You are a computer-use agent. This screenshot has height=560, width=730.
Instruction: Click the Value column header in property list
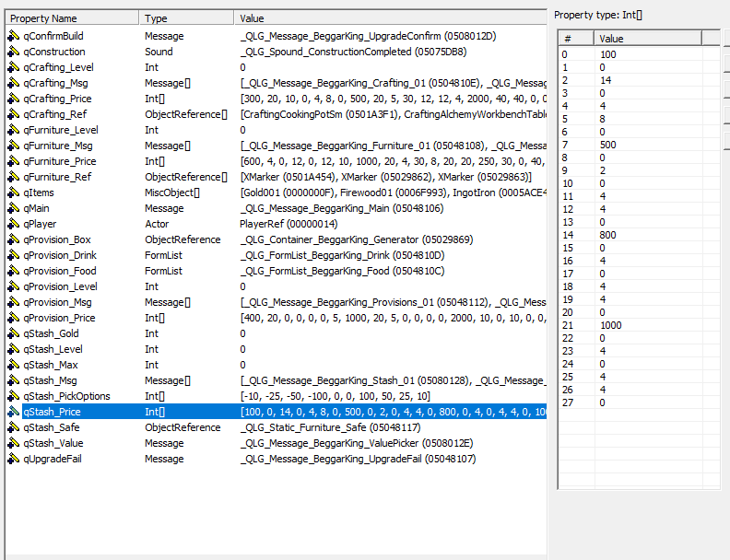point(390,18)
